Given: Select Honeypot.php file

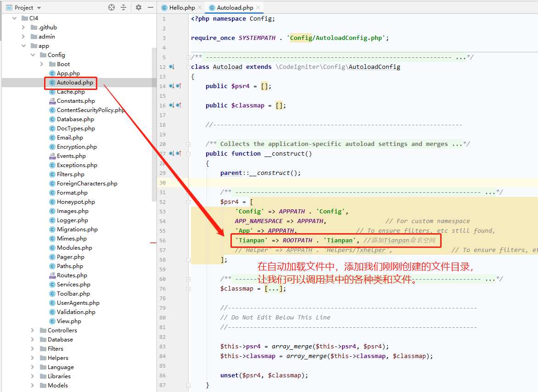Looking at the screenshot, I should click(76, 202).
